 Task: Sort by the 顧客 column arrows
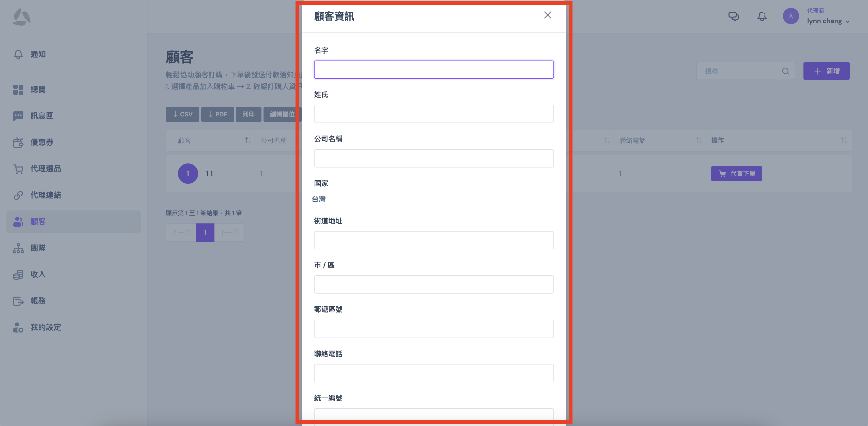[248, 140]
